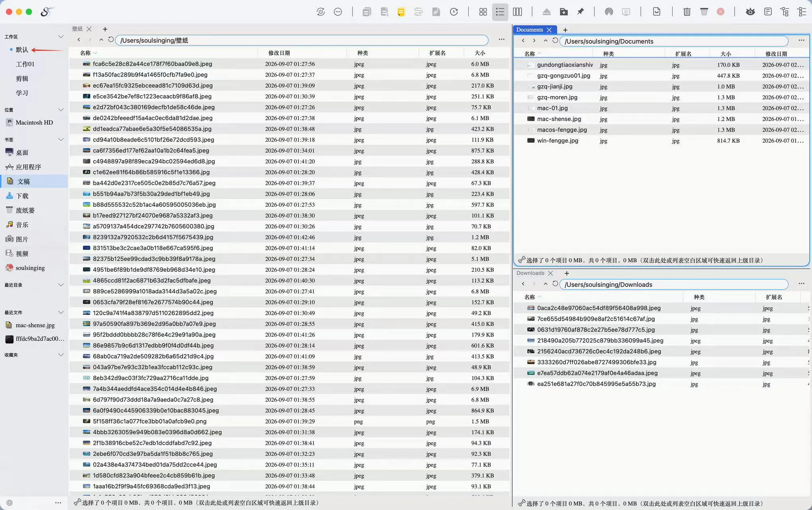Open Macintosh HD location

pos(34,123)
